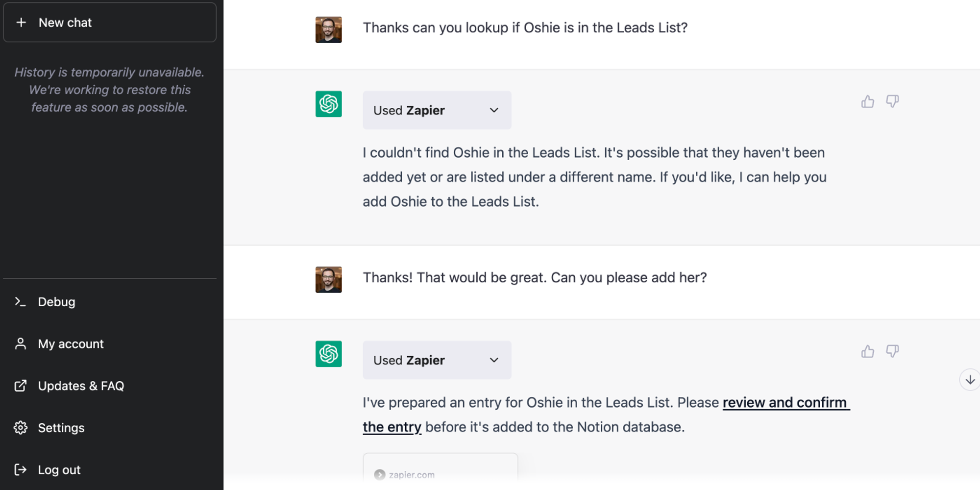
Task: Give thumbs down on the Oshie entry reply
Action: (893, 351)
